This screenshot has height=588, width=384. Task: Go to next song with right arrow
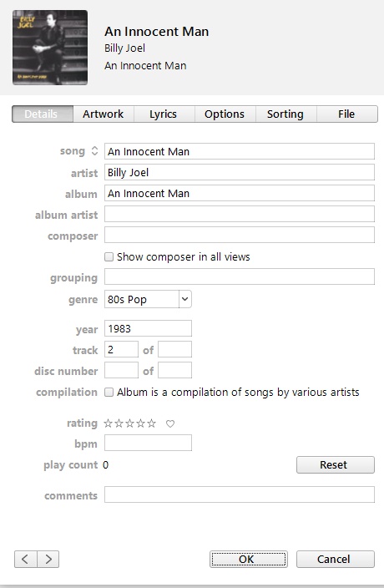pos(48,559)
